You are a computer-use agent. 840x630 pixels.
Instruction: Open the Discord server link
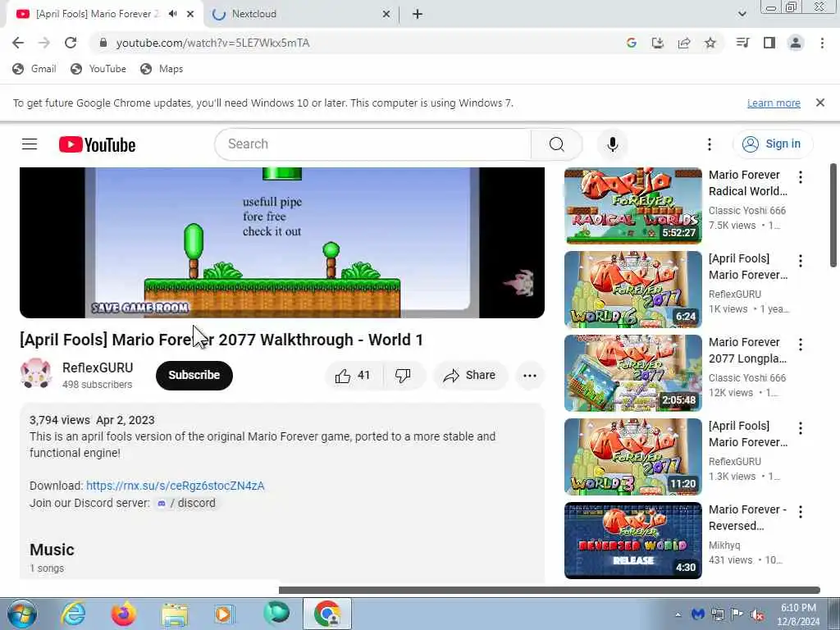point(186,503)
